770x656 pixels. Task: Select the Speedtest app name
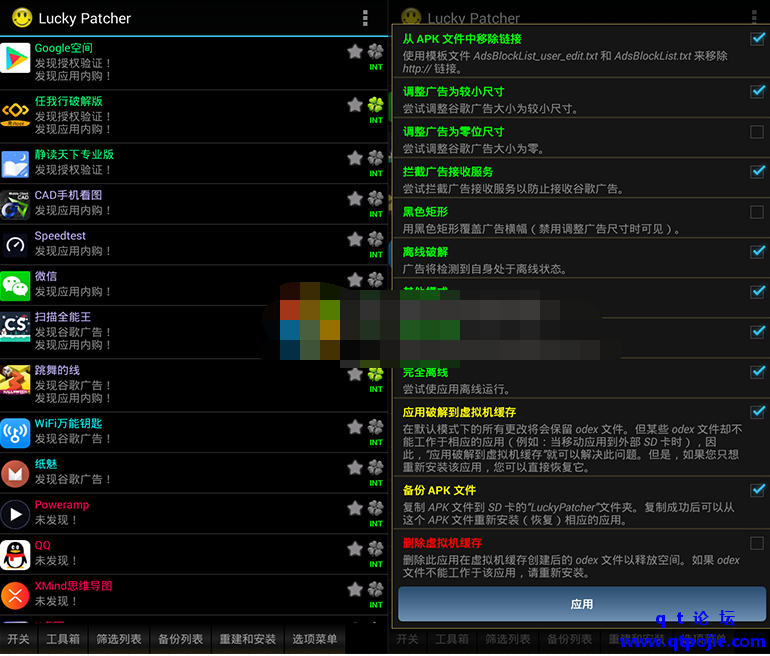pos(60,236)
